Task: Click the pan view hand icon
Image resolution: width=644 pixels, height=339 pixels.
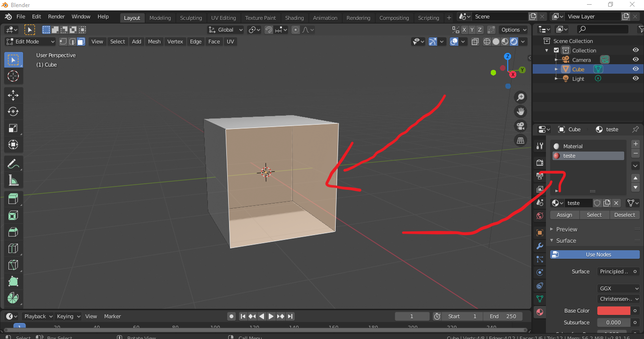Action: (x=520, y=111)
